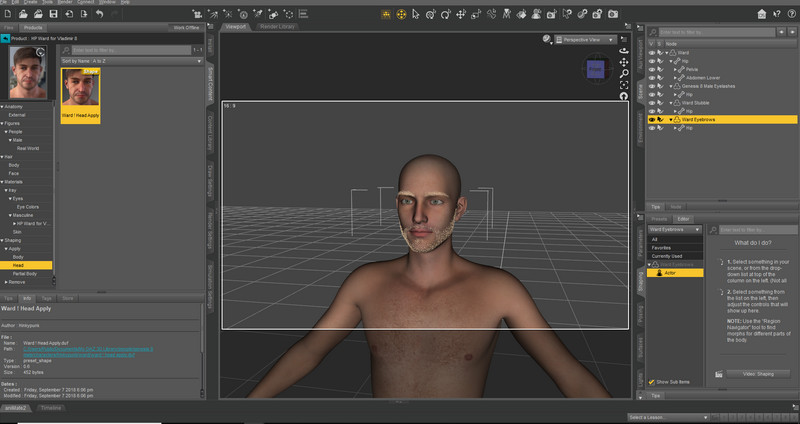The width and height of the screenshot is (800, 424).
Task: Click the Export file icon
Action: click(84, 14)
